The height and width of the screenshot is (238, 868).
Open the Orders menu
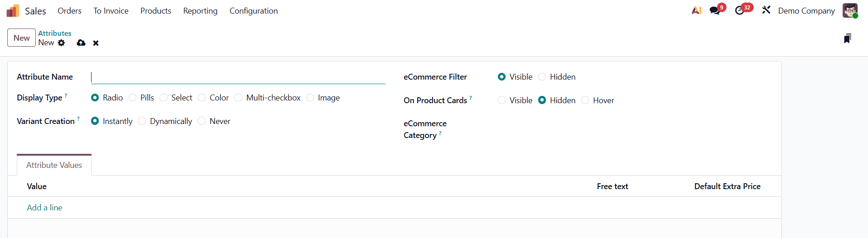pos(69,11)
